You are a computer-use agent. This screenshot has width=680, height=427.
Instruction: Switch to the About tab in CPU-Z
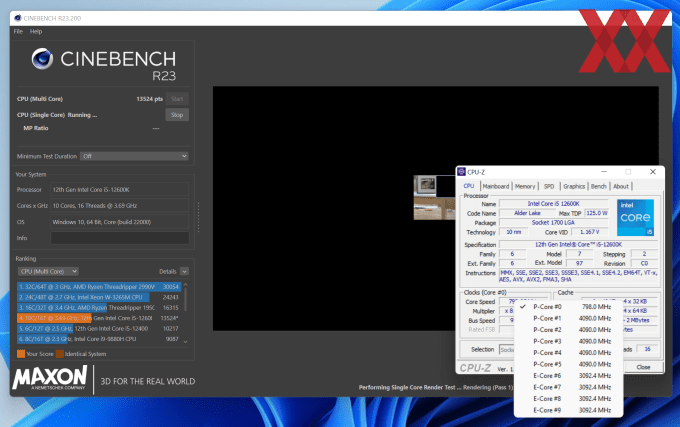[x=621, y=186]
